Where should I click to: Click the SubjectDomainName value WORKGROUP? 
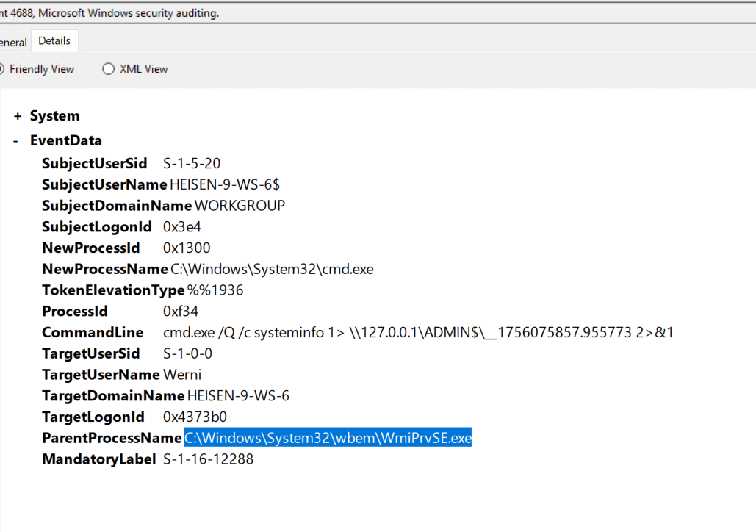(x=240, y=206)
